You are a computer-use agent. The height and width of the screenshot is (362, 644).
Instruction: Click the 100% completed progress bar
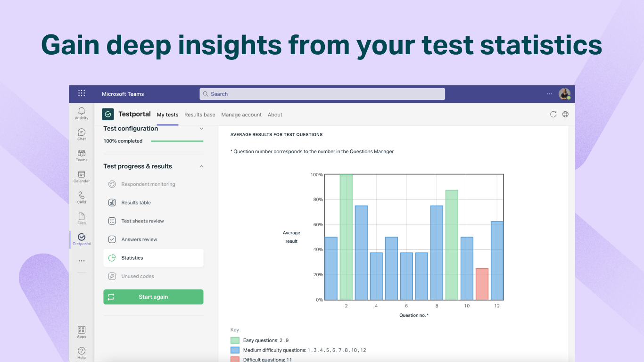pyautogui.click(x=177, y=141)
